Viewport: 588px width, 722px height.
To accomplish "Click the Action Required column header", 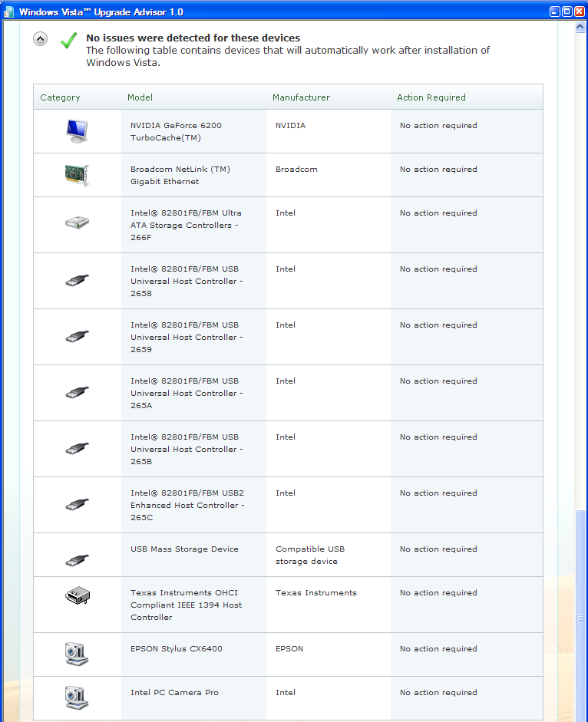I will pyautogui.click(x=431, y=97).
